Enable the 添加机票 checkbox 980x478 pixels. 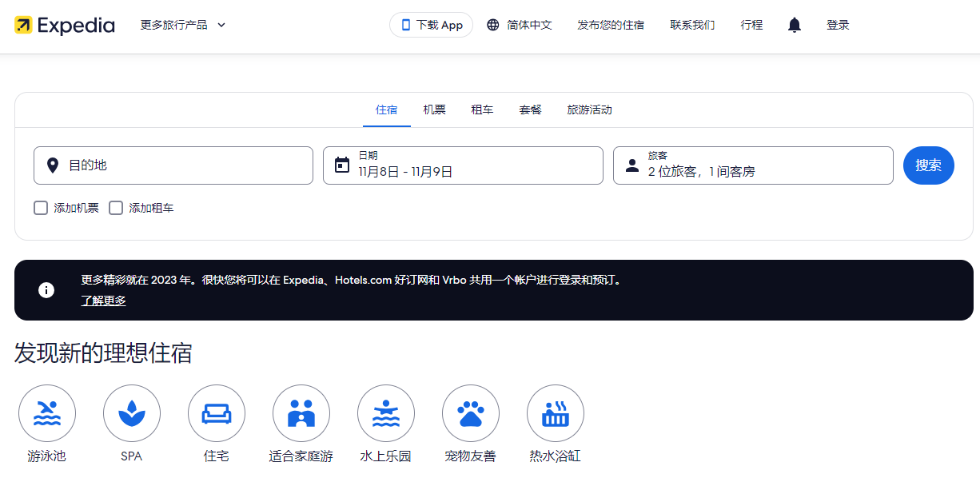click(x=41, y=208)
